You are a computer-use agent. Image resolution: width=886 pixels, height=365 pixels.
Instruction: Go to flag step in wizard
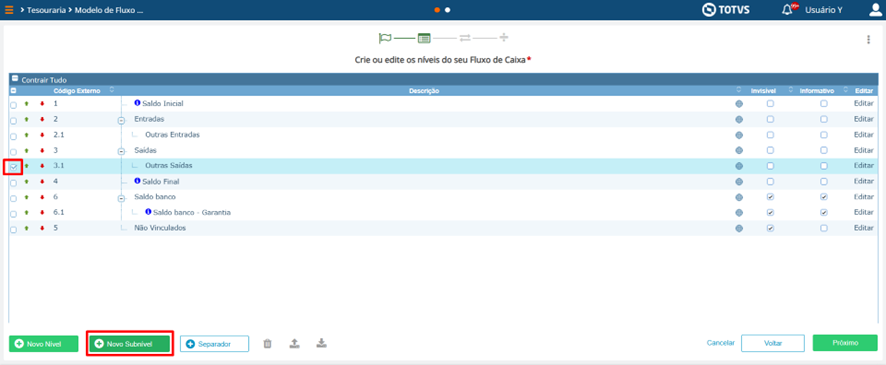pos(385,38)
